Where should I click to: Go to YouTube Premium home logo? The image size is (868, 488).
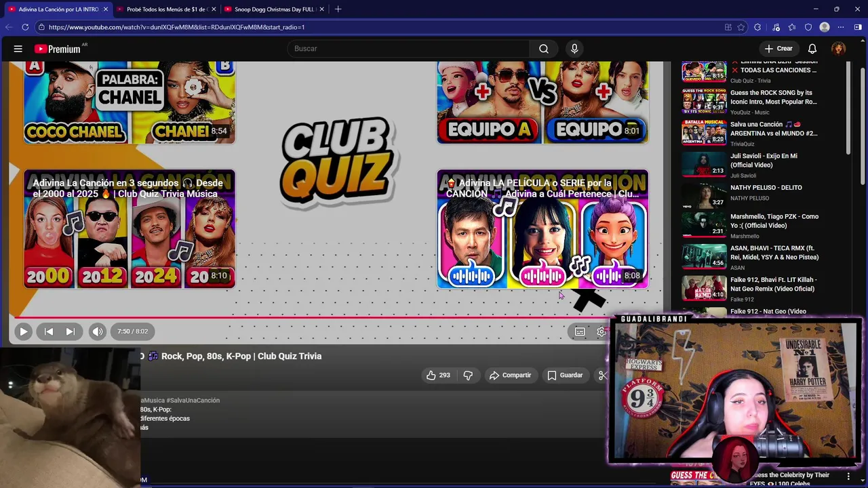58,49
